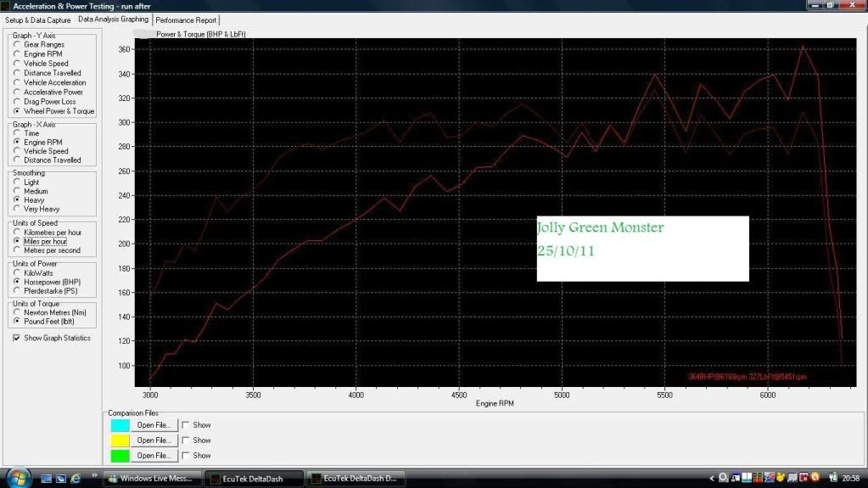Click Open File for yellow comparison

click(x=154, y=440)
